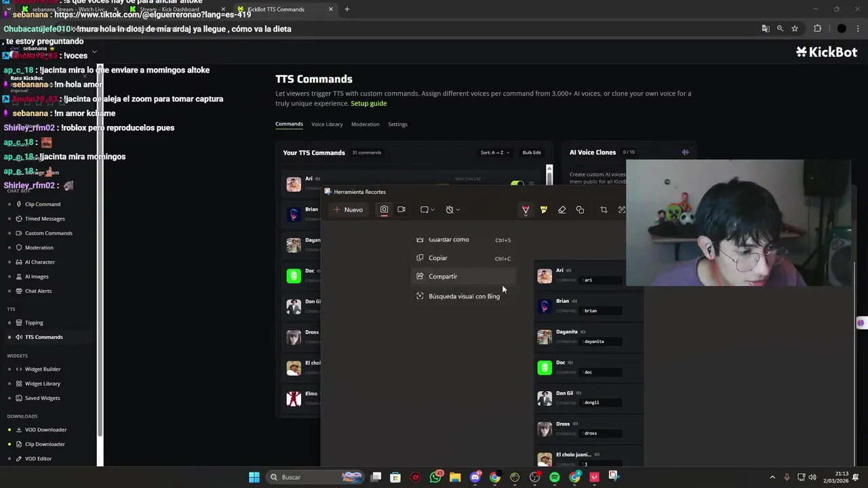
Task: Switch to the Moderation tab on the TTS page
Action: point(365,124)
